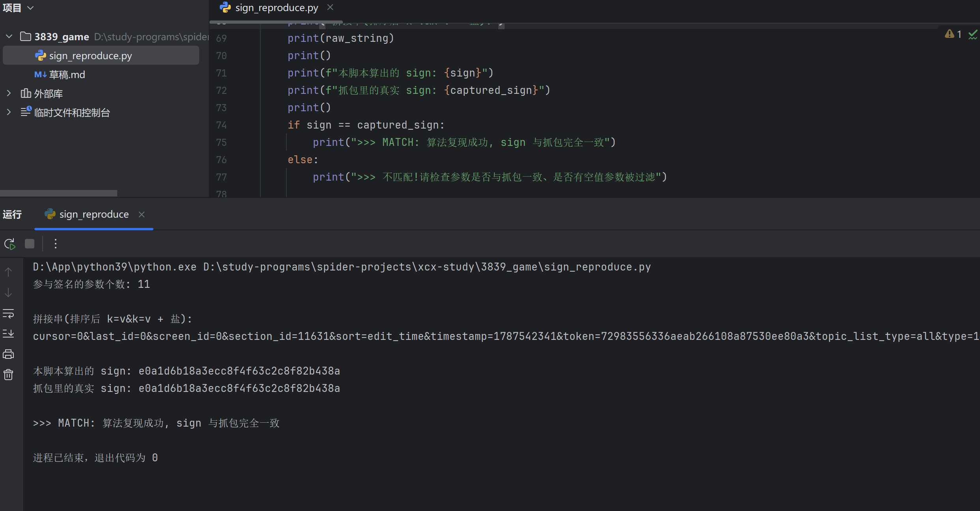Open the run toolbar more options menu
The image size is (980, 511).
[56, 244]
